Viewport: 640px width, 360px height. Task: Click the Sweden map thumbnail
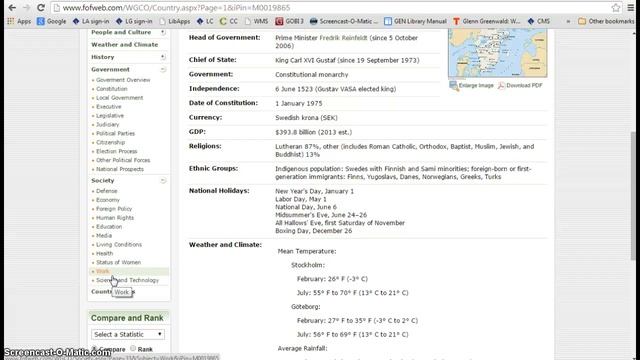click(498, 53)
